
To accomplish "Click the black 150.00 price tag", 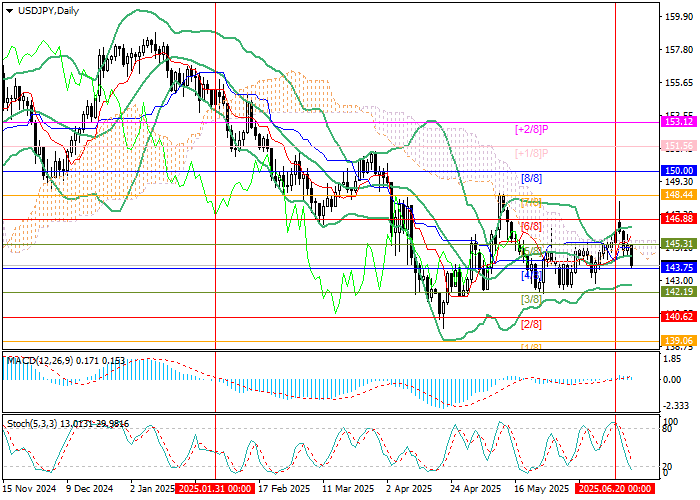I will 679,171.
